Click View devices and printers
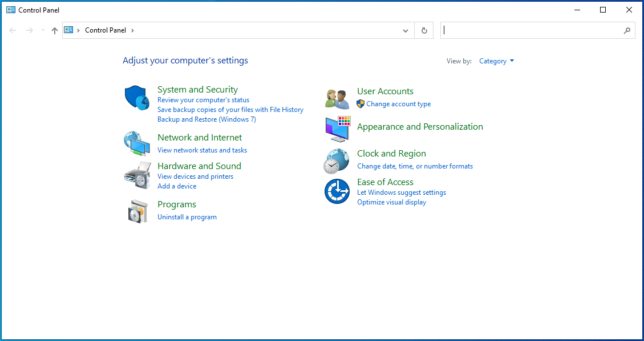The image size is (644, 341). (195, 176)
